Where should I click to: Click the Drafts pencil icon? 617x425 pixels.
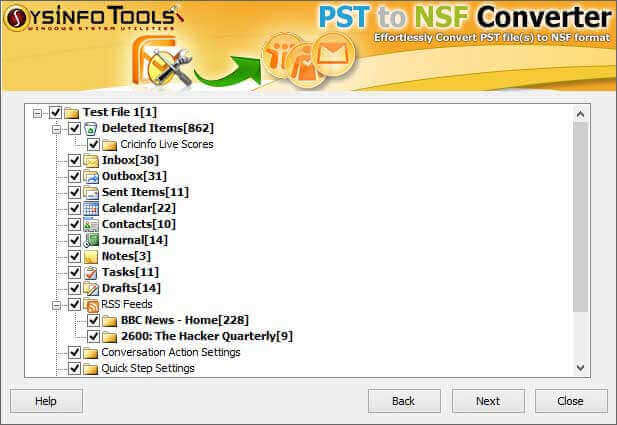91,288
